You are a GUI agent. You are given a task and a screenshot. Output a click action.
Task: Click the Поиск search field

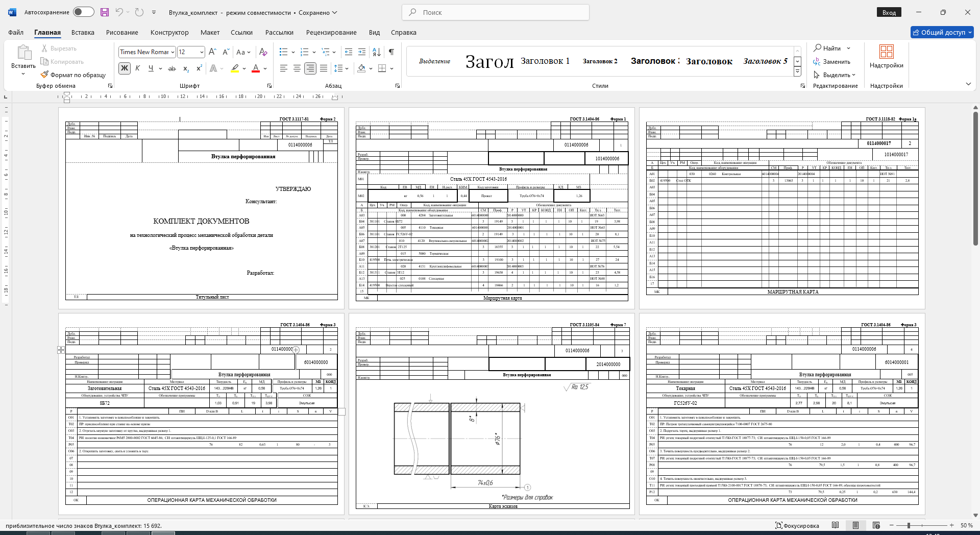(496, 12)
